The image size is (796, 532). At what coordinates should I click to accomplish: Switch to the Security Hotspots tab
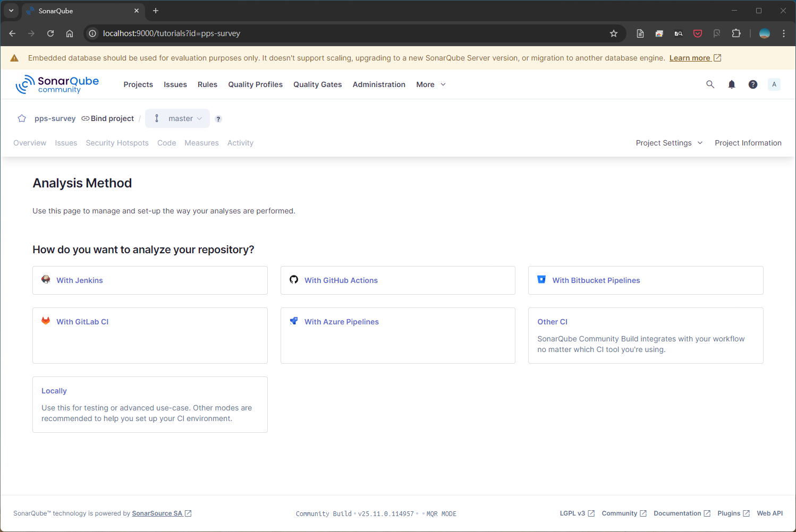click(117, 143)
